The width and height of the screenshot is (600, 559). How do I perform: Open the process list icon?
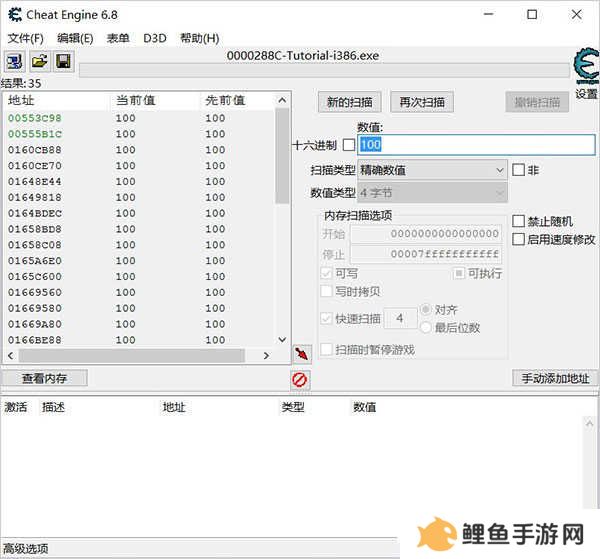click(15, 61)
